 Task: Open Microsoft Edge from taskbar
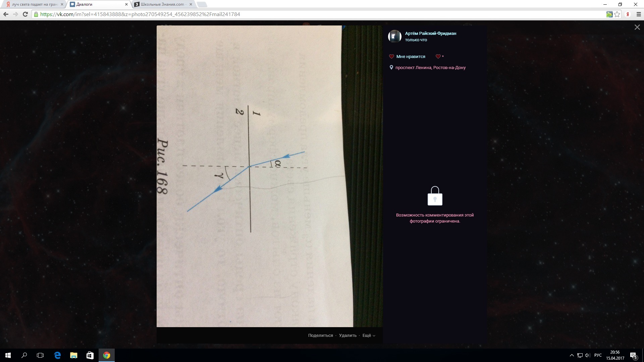coord(57,355)
